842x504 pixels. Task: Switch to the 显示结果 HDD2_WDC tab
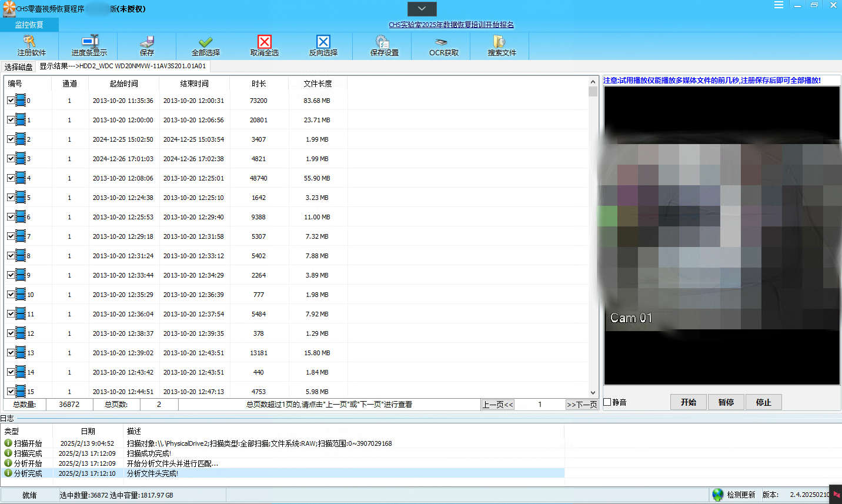[122, 66]
